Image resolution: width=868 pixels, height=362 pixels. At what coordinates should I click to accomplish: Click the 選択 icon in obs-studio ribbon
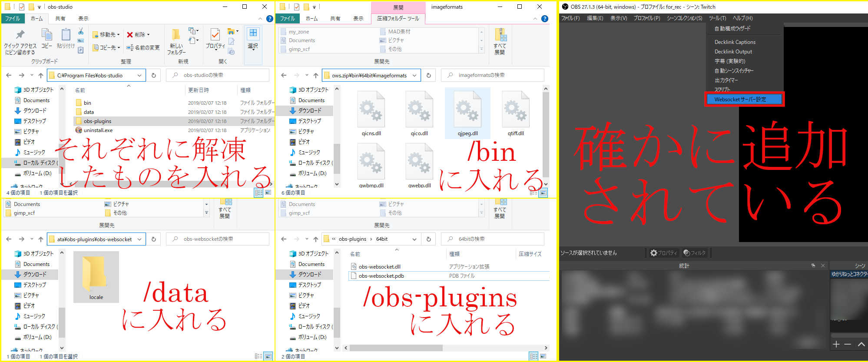coord(253,33)
